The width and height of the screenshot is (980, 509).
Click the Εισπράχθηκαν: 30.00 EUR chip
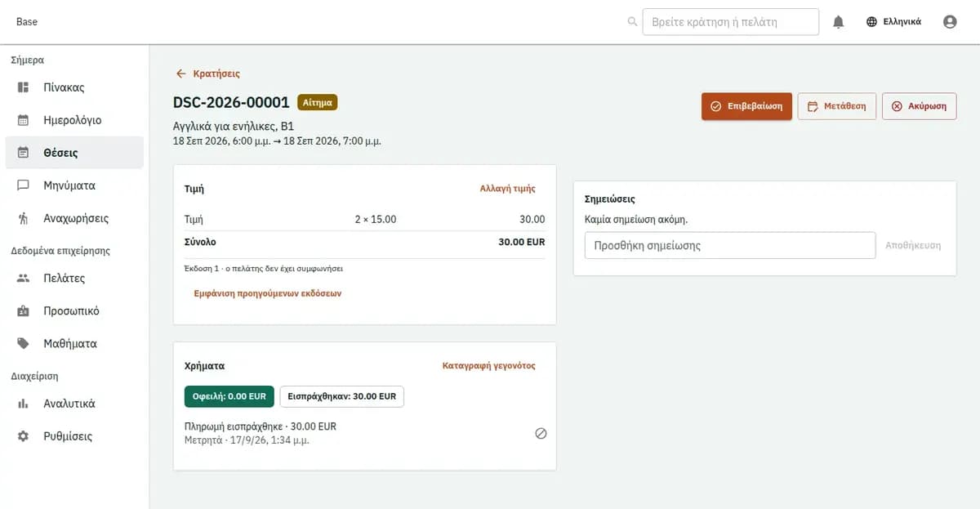coord(341,396)
